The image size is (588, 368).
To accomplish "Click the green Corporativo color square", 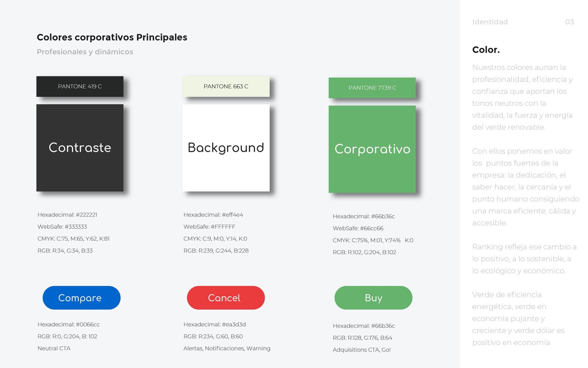I will point(372,149).
